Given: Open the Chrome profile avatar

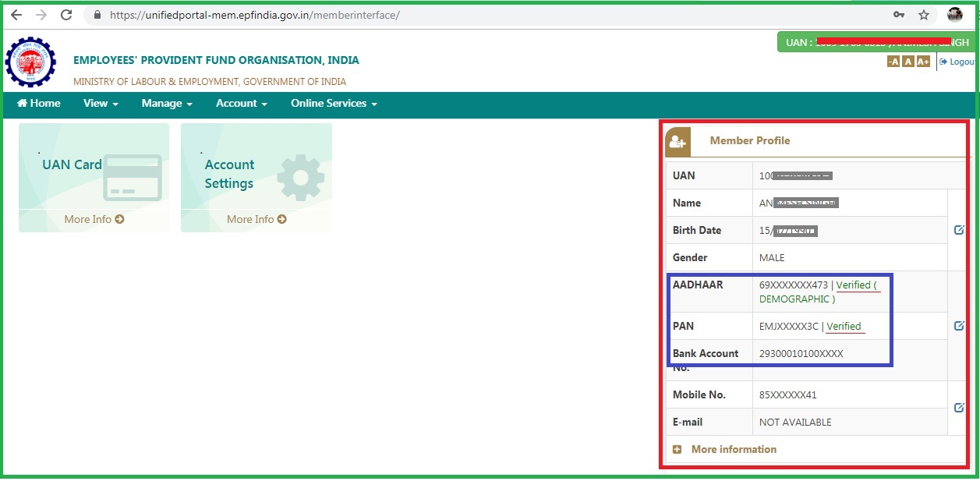Looking at the screenshot, I should (x=955, y=15).
